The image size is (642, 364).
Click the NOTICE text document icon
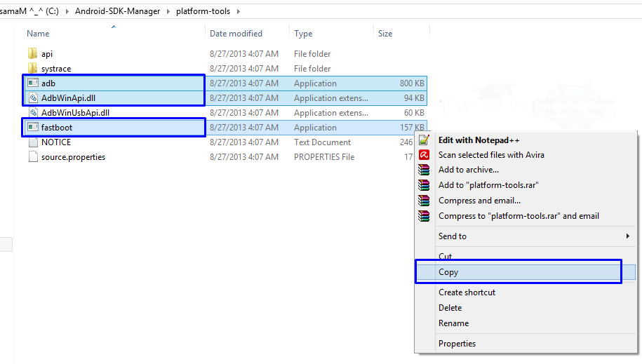pyautogui.click(x=33, y=142)
